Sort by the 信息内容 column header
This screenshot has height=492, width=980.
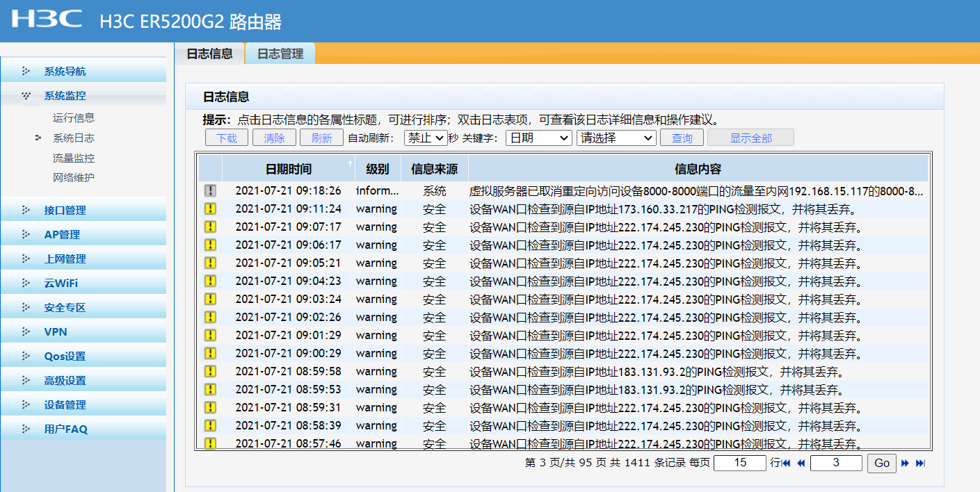698,169
